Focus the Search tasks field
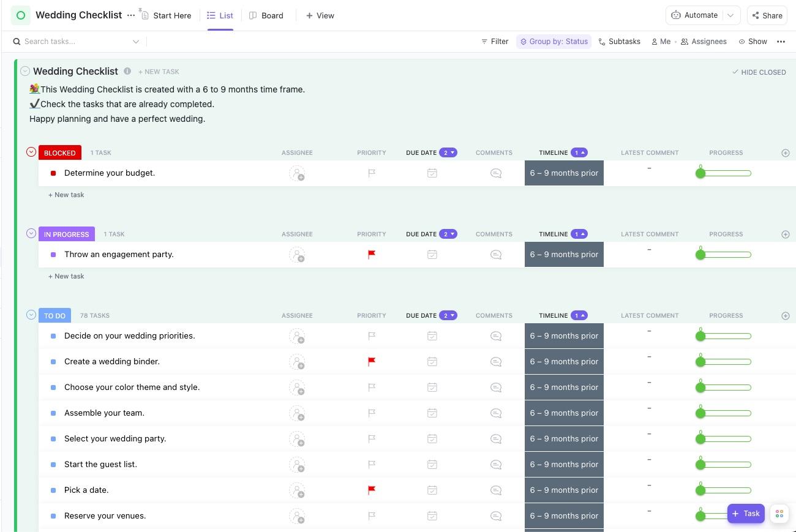Screen dimensions: 796x532 77,42
